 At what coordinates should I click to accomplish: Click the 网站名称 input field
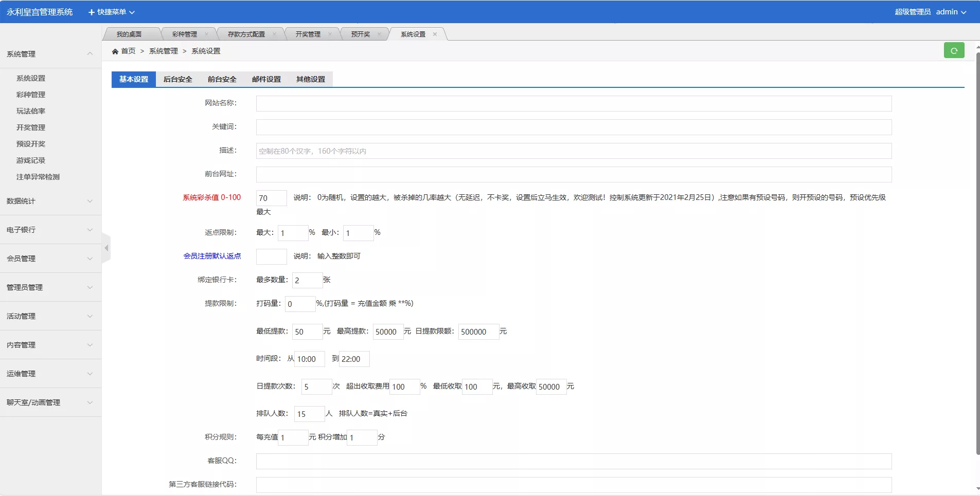(x=574, y=103)
